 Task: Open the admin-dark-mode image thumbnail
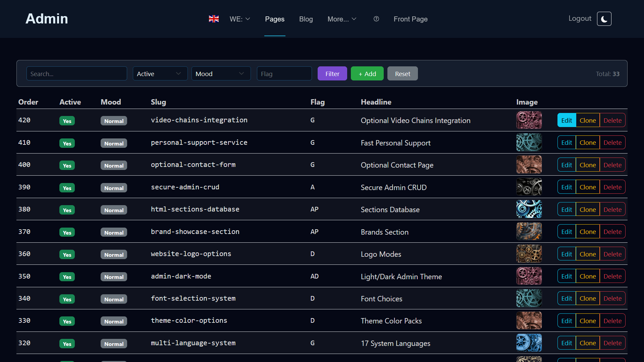[x=529, y=276]
